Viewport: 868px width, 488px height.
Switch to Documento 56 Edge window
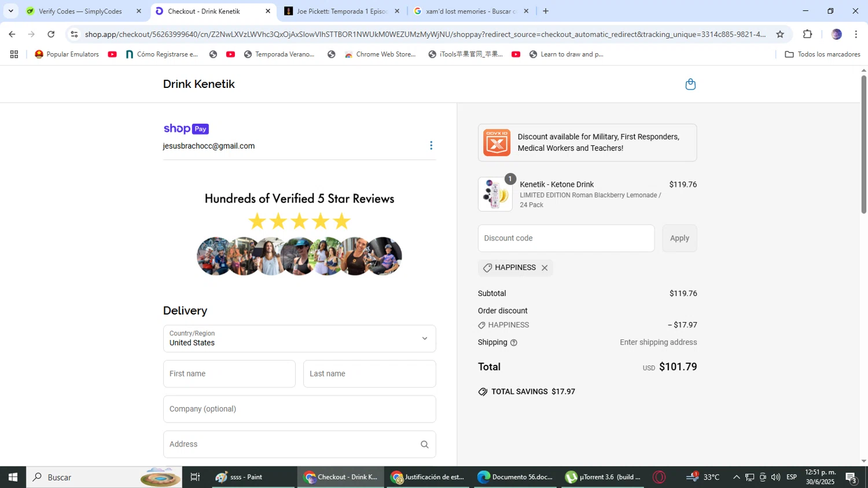(515, 477)
